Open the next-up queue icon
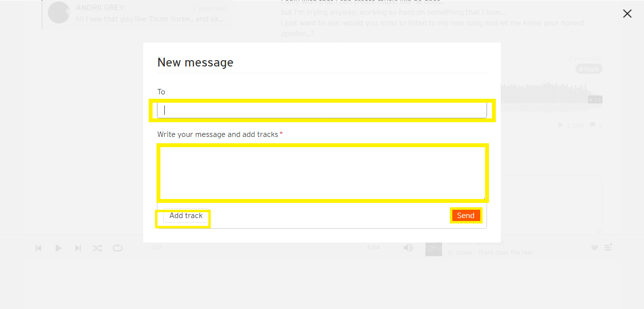644x309 pixels. click(x=608, y=248)
